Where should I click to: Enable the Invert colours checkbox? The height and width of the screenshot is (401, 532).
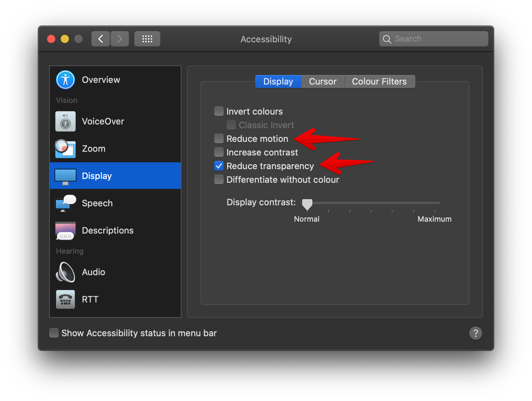click(219, 111)
